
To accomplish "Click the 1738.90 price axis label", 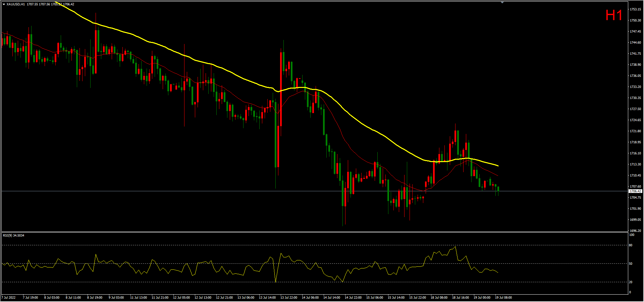I will (x=635, y=65).
